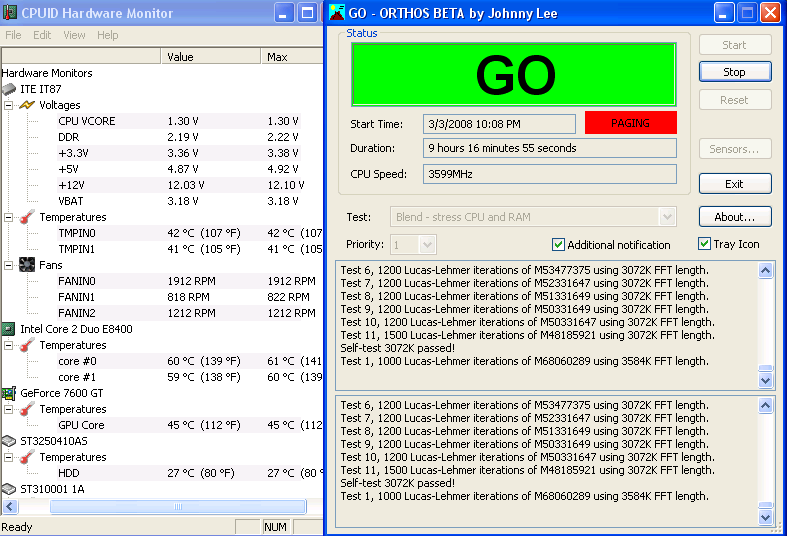Screen dimensions: 787x536
Task: Collapse GeForce 7600 GT Temperatures node
Action: [x=9, y=410]
